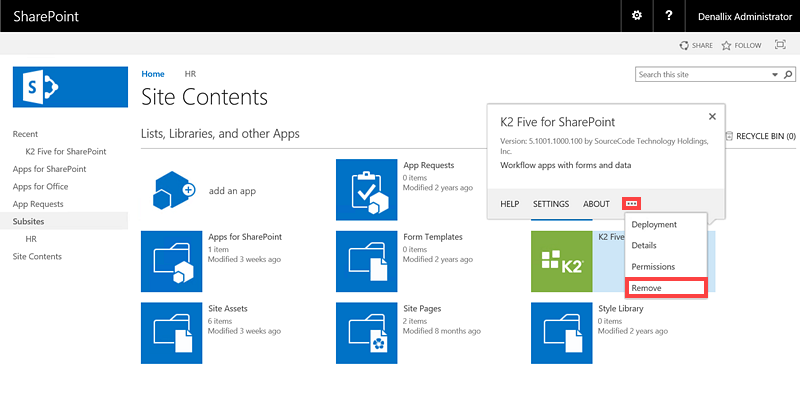Click the green K2 app tile
The width and height of the screenshot is (800, 395).
pos(562,261)
